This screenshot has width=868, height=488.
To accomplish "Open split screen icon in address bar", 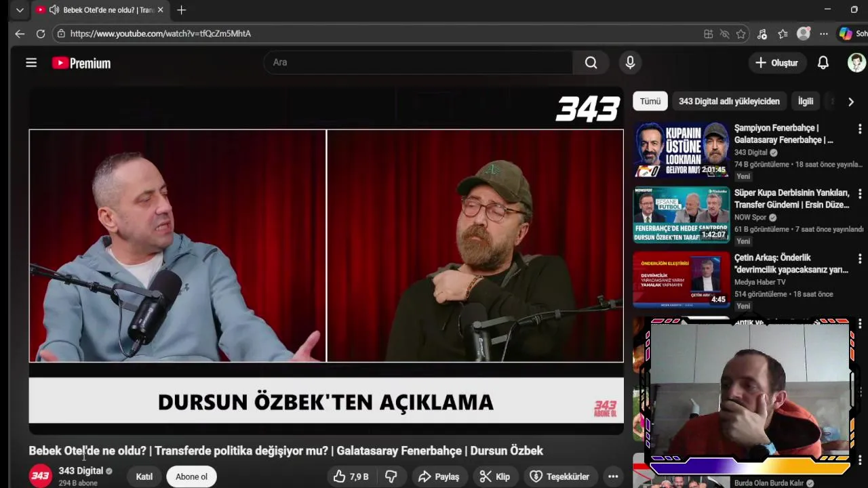I will tap(708, 34).
